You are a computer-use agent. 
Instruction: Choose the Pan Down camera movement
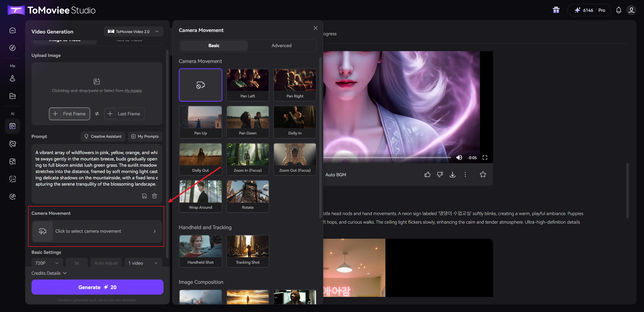pos(248,122)
